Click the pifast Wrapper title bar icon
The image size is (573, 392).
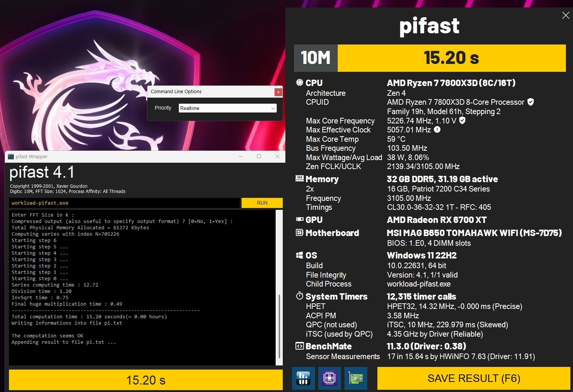[x=11, y=157]
